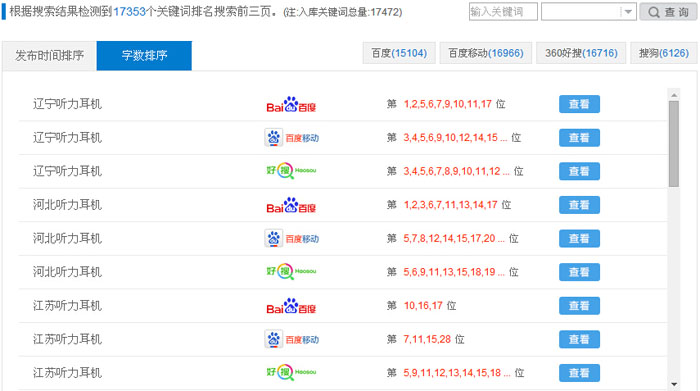700x391 pixels.
Task: Click 查看 for 河北听力耳机 rank 5,6,9,11
Action: tap(579, 272)
